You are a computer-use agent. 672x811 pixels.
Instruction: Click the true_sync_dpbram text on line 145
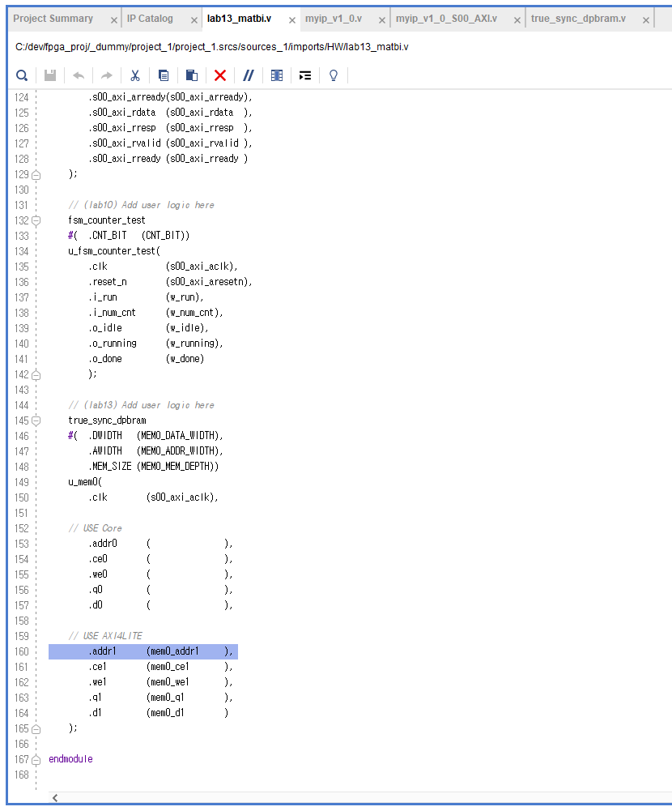coord(107,420)
